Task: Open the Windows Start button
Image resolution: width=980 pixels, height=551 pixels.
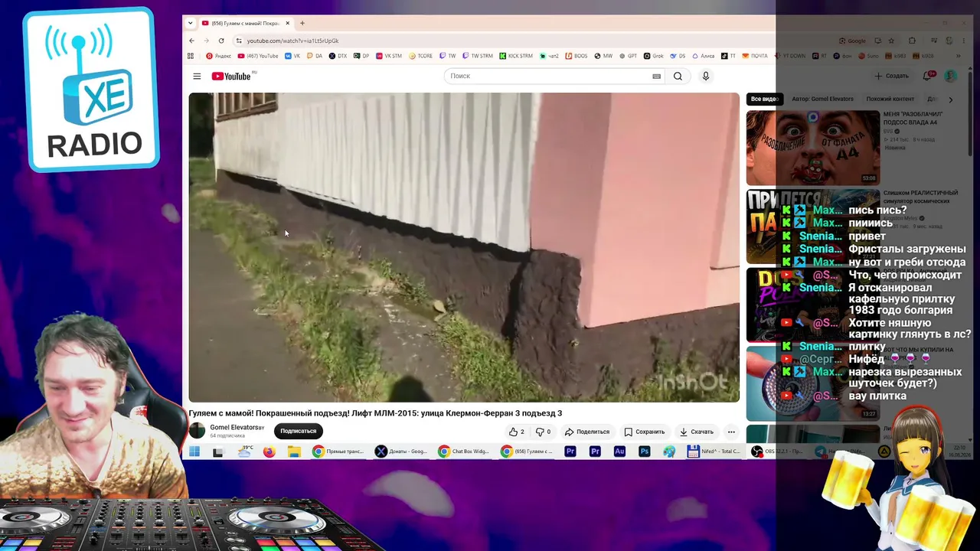Action: 194,452
